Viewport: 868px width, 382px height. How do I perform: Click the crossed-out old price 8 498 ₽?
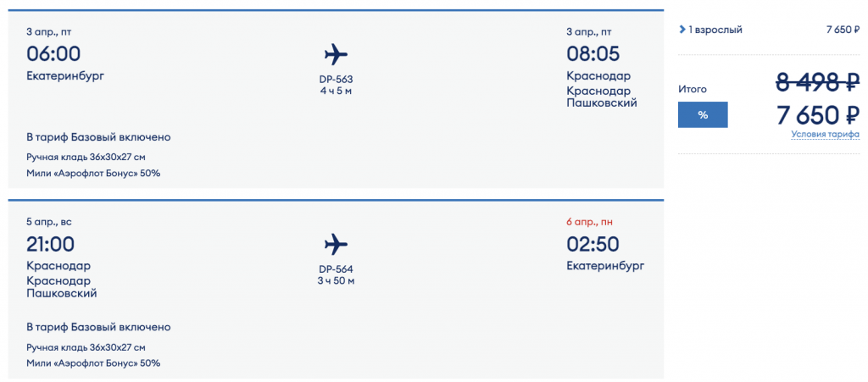[x=818, y=82]
